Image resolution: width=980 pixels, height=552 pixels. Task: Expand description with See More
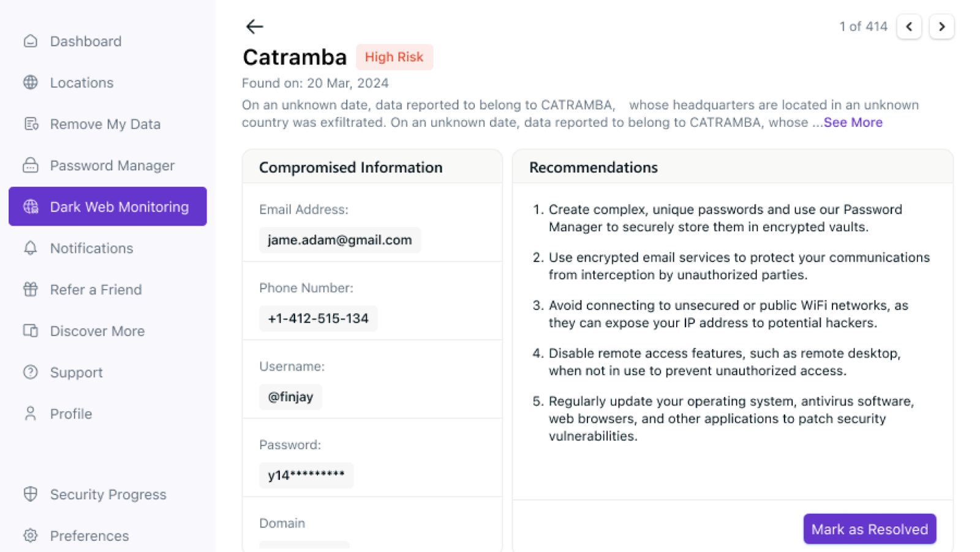click(853, 123)
